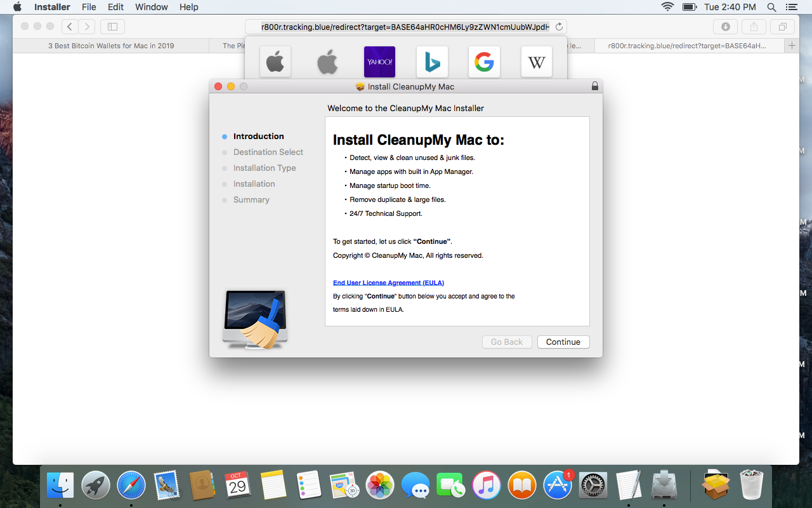Click the lock icon in installer title bar
The height and width of the screenshot is (508, 812).
click(x=594, y=86)
